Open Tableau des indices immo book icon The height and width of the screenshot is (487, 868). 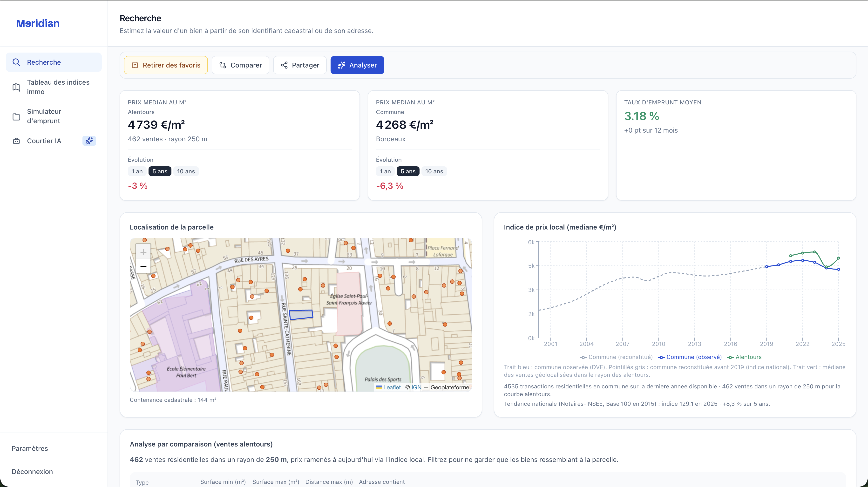(16, 87)
